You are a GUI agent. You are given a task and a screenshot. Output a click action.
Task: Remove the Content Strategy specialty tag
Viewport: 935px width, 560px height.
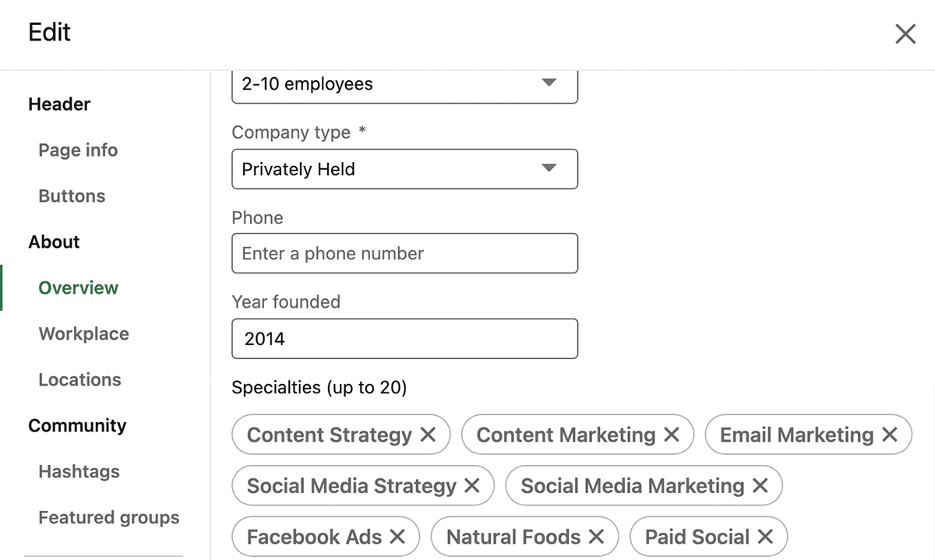(428, 435)
